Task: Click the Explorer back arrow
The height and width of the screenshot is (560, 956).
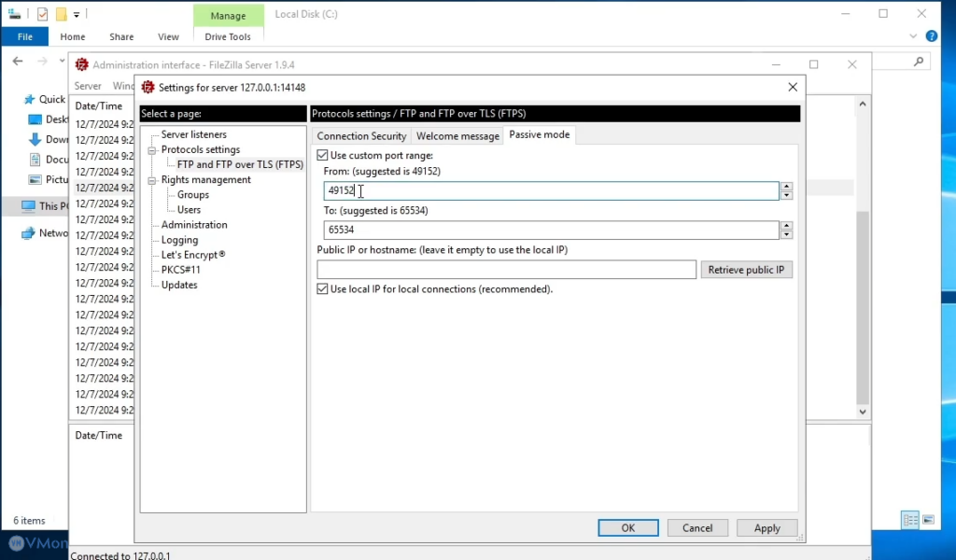Action: pos(18,62)
